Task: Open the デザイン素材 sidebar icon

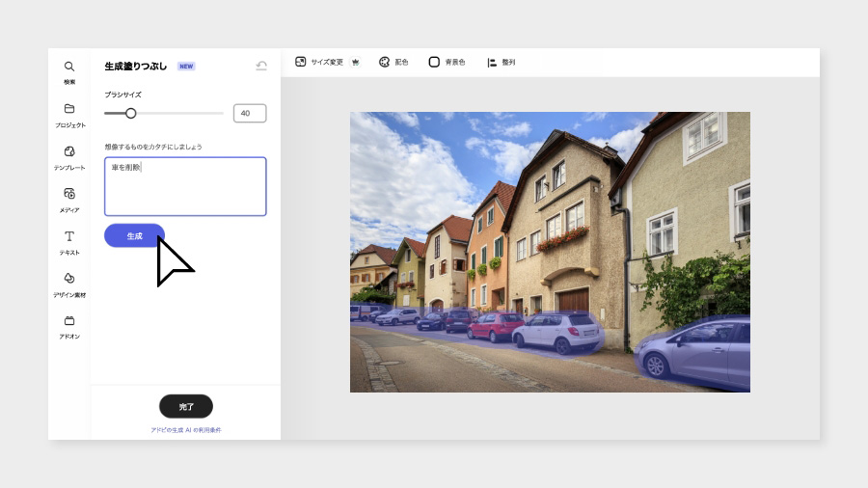Action: [x=69, y=279]
